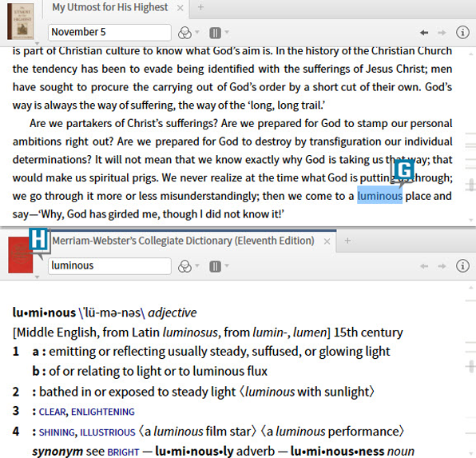Click the red Merriam-Webster book cover icon

pyautogui.click(x=20, y=255)
